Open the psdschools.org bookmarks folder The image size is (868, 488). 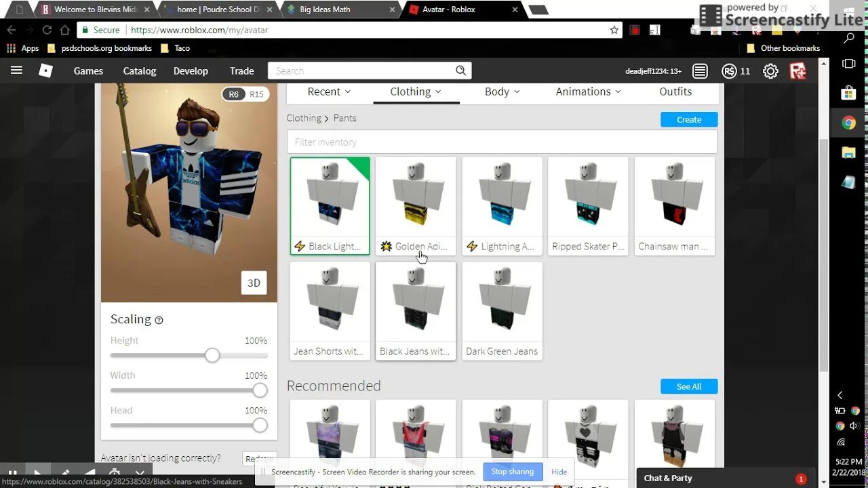(x=100, y=48)
